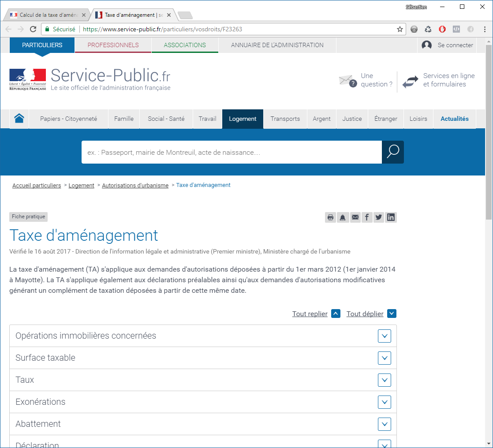Expand the Opérations immobilières concernées section
493x448 pixels.
(x=385, y=336)
